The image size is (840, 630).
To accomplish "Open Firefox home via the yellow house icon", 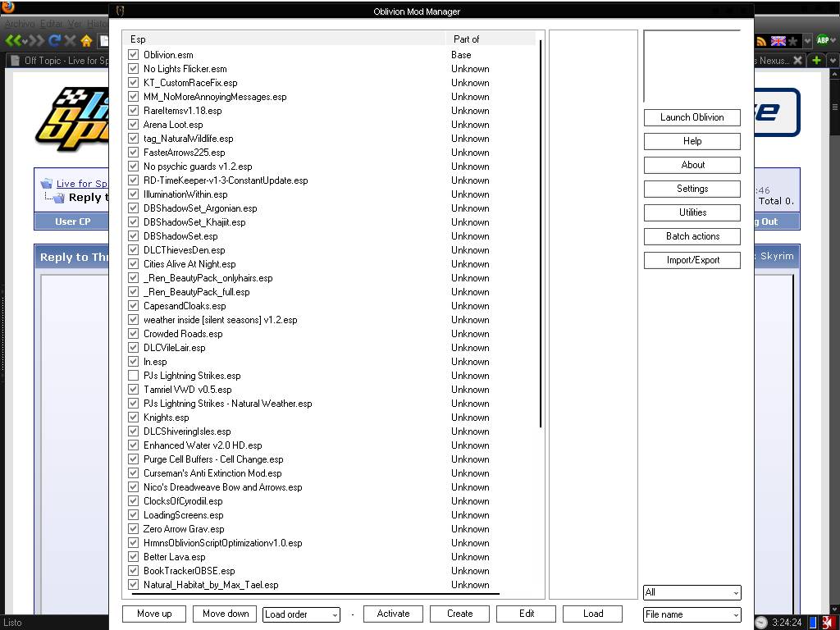I will pyautogui.click(x=85, y=41).
